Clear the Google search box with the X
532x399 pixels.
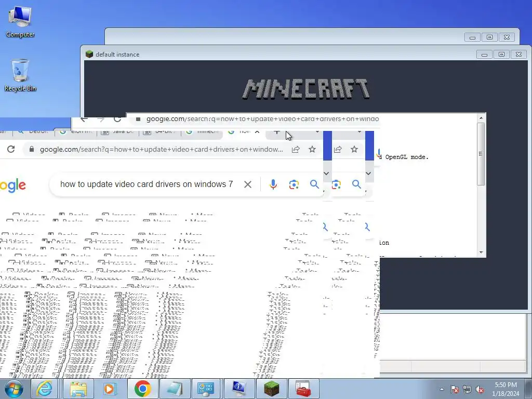(248, 184)
